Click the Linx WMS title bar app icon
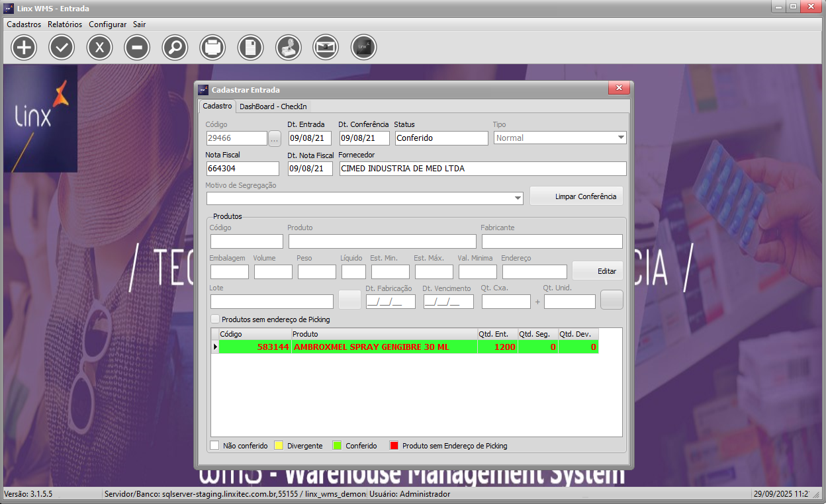The image size is (826, 504). [x=9, y=8]
